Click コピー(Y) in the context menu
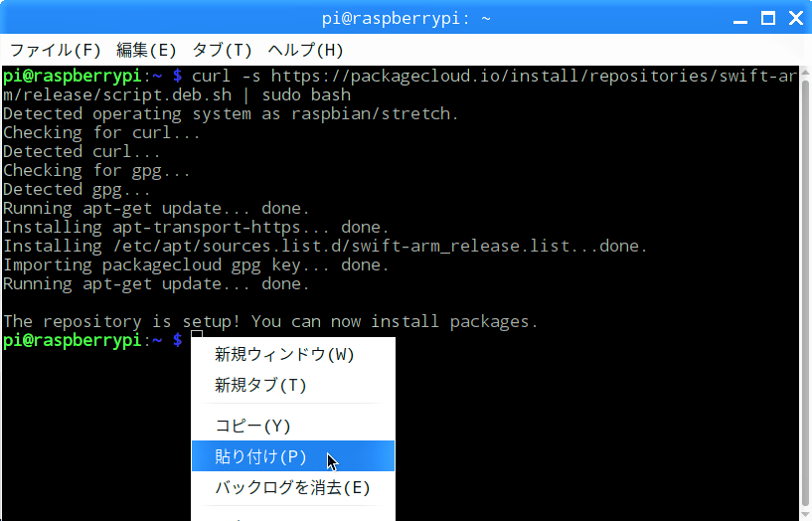Screen dimensions: 812x521 [x=252, y=426]
